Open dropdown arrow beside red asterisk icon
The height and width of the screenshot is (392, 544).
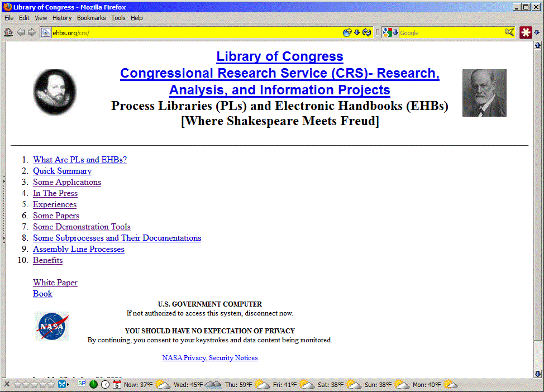coord(537,32)
